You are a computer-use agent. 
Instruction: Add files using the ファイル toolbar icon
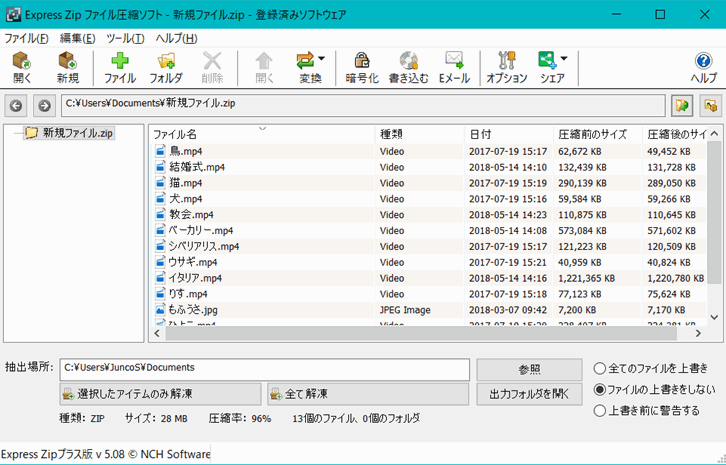point(120,68)
